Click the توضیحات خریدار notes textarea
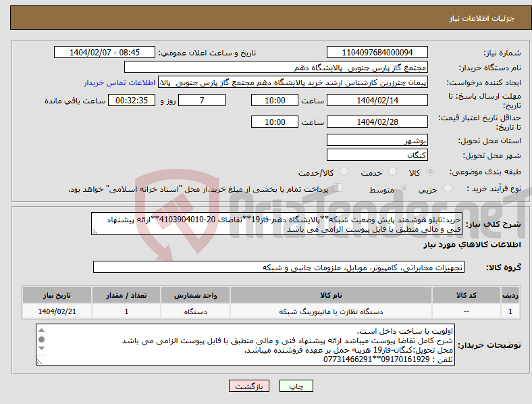The width and height of the screenshot is (532, 404). coord(245,345)
